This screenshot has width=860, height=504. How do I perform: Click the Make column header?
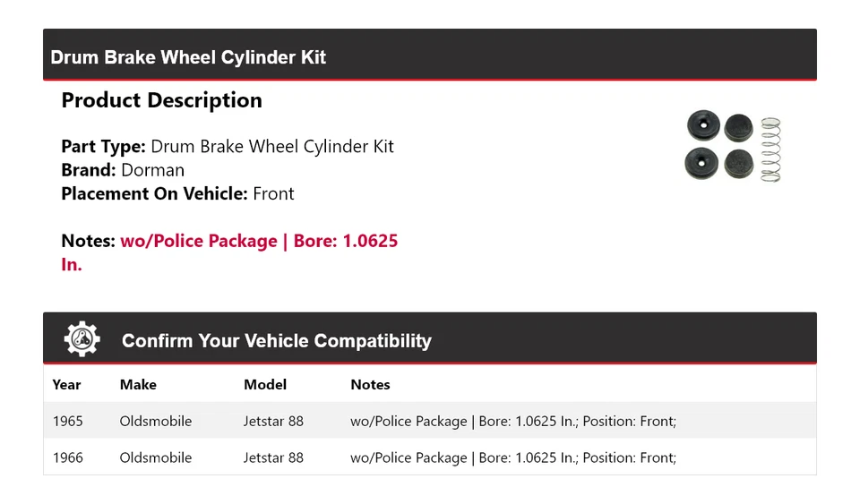pyautogui.click(x=138, y=385)
